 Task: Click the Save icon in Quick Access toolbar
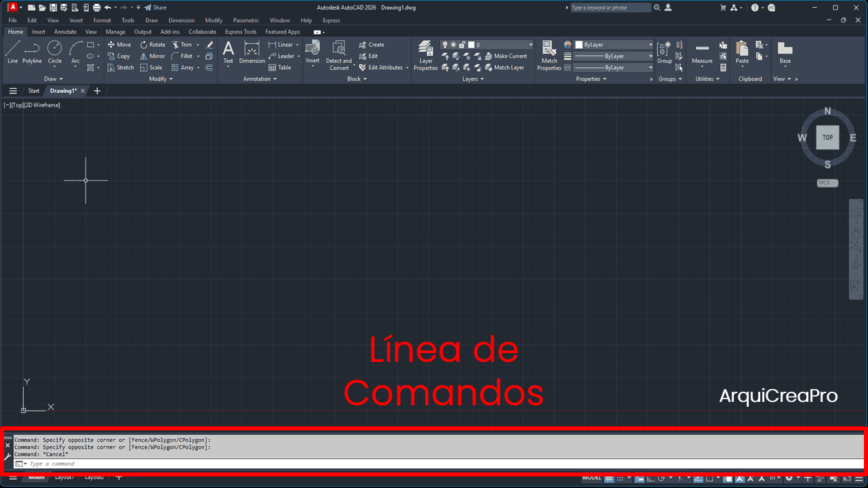53,7
